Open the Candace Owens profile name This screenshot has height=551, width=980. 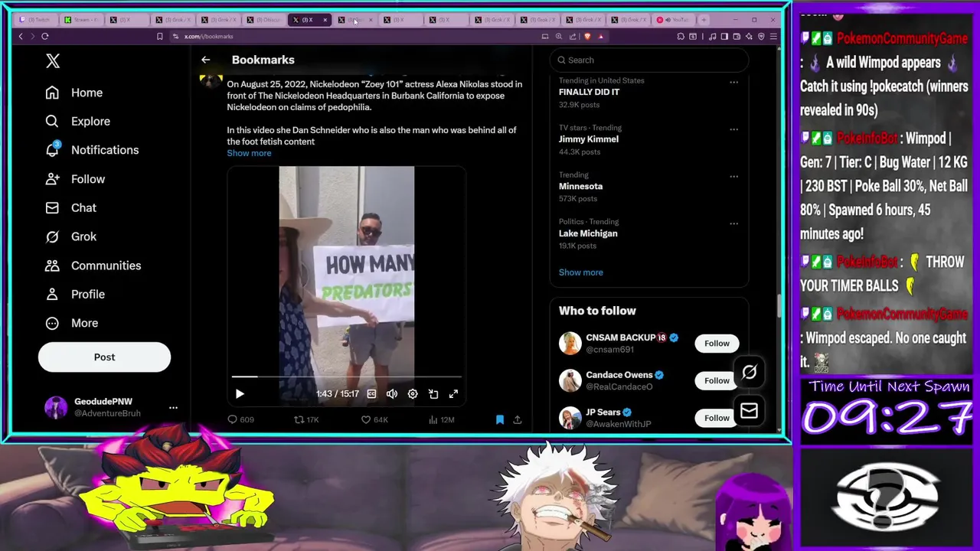point(619,375)
